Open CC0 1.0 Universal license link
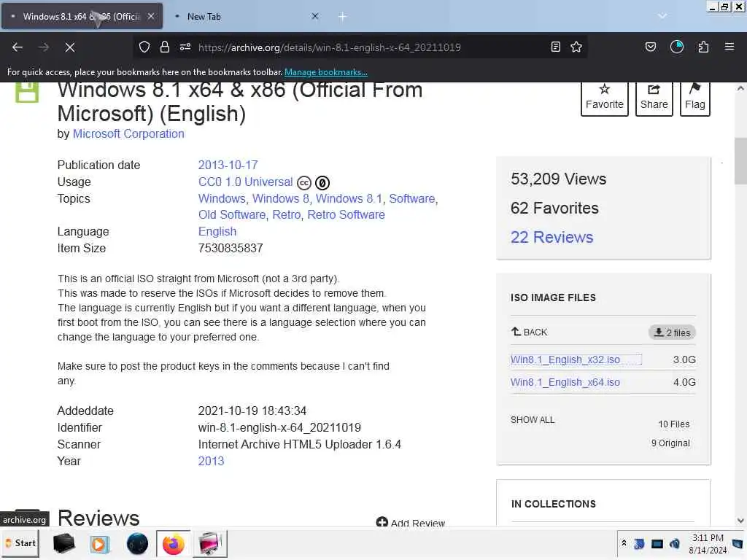Image resolution: width=747 pixels, height=560 pixels. pyautogui.click(x=245, y=182)
